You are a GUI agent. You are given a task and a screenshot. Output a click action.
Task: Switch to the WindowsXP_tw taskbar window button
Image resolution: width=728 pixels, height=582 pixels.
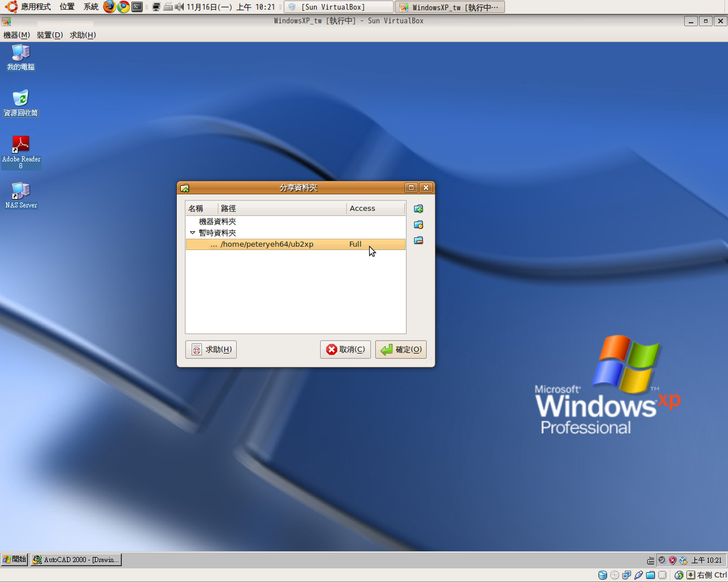(x=449, y=7)
